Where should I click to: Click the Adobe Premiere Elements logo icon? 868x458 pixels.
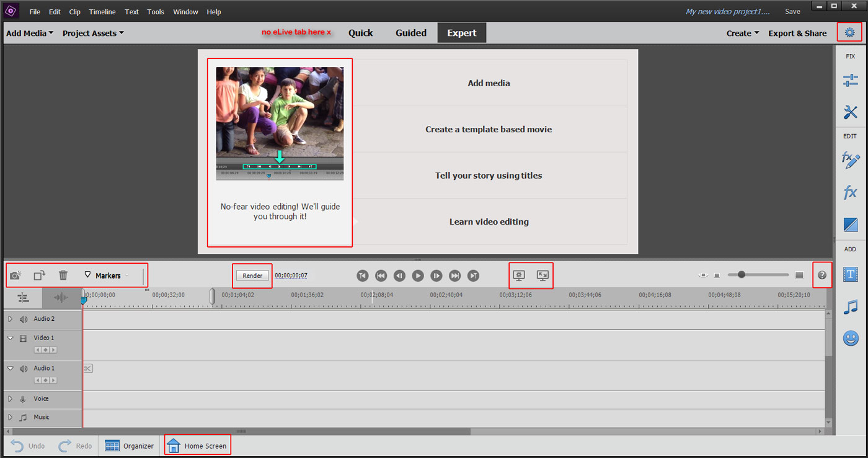11,11
